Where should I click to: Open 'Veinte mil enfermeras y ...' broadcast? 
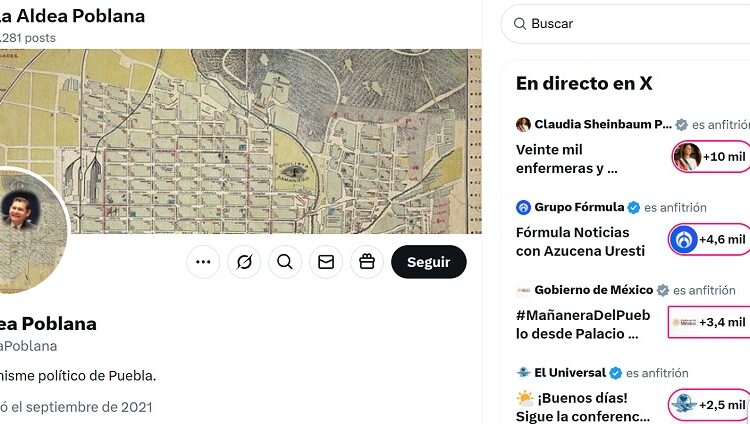tap(566, 159)
